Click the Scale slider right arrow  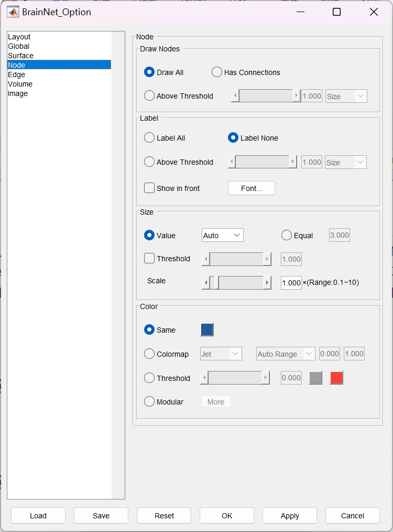[x=267, y=283]
